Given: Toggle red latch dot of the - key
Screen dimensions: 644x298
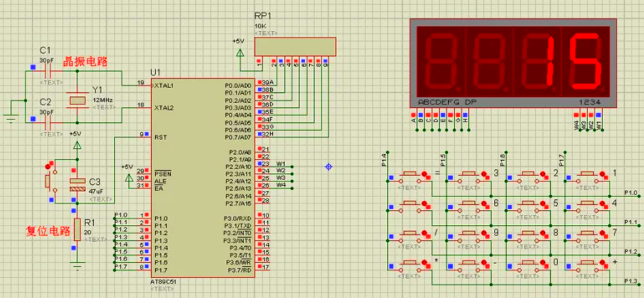Looking at the screenshot, I should pos(484,263).
